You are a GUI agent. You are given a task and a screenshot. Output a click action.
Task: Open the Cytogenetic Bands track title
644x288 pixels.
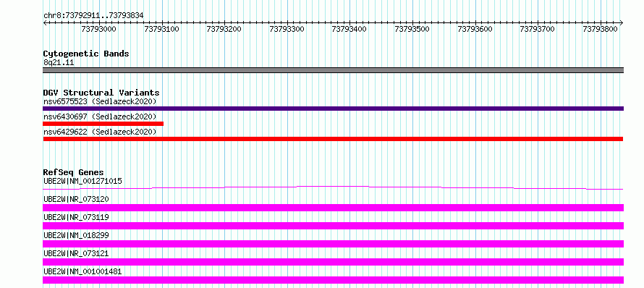point(86,54)
